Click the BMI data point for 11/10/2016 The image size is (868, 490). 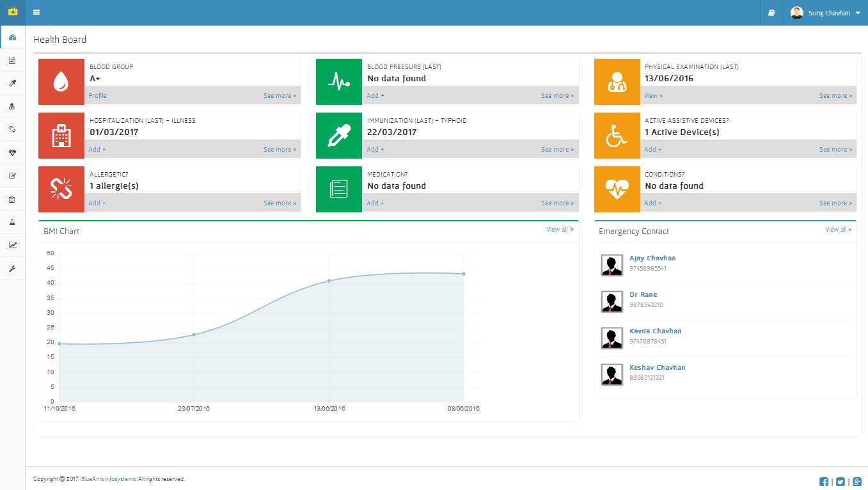pos(59,344)
